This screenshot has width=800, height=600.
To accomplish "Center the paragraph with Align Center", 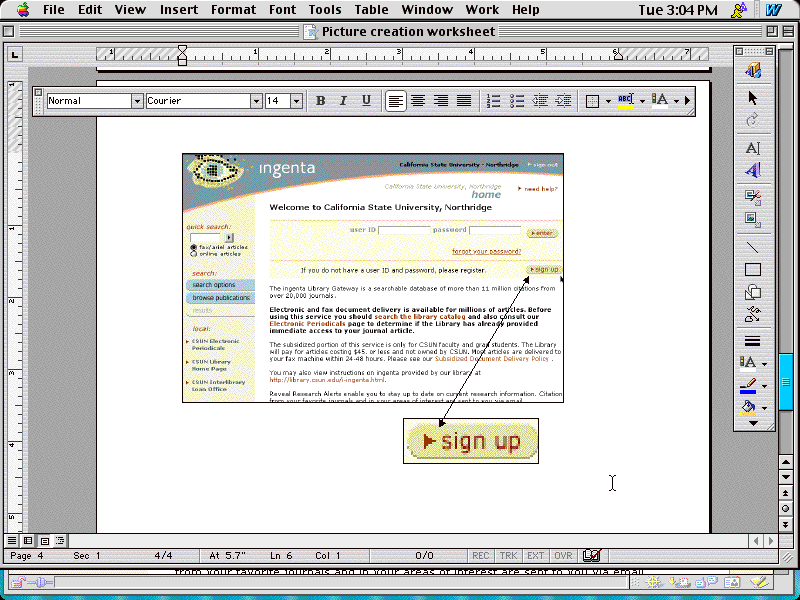I will pyautogui.click(x=418, y=101).
